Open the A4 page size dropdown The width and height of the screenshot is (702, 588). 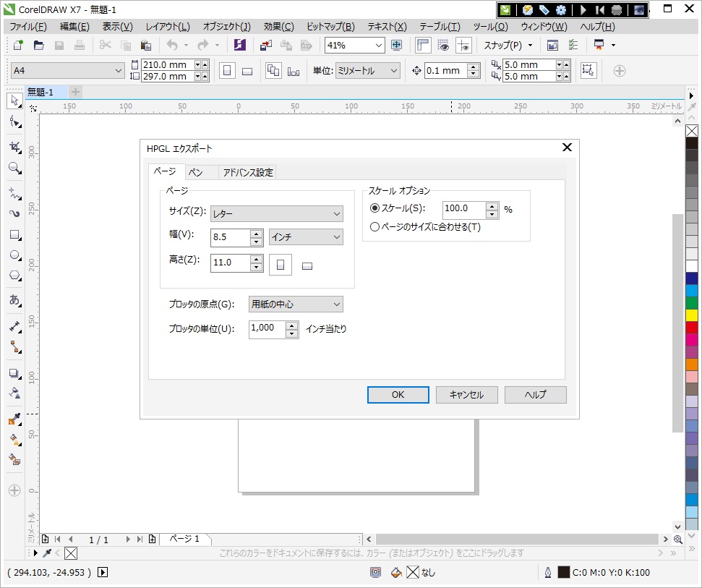tap(68, 71)
